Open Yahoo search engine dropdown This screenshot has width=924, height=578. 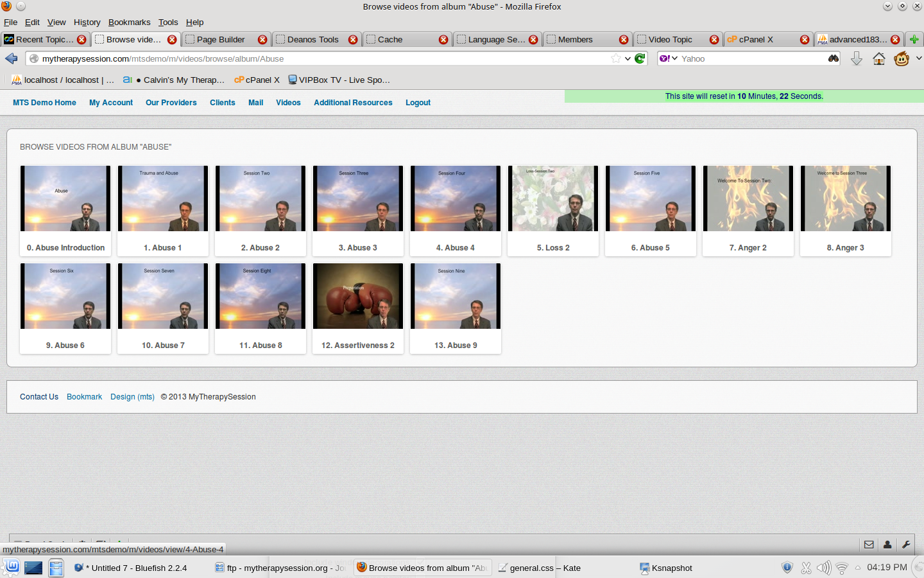pyautogui.click(x=669, y=58)
